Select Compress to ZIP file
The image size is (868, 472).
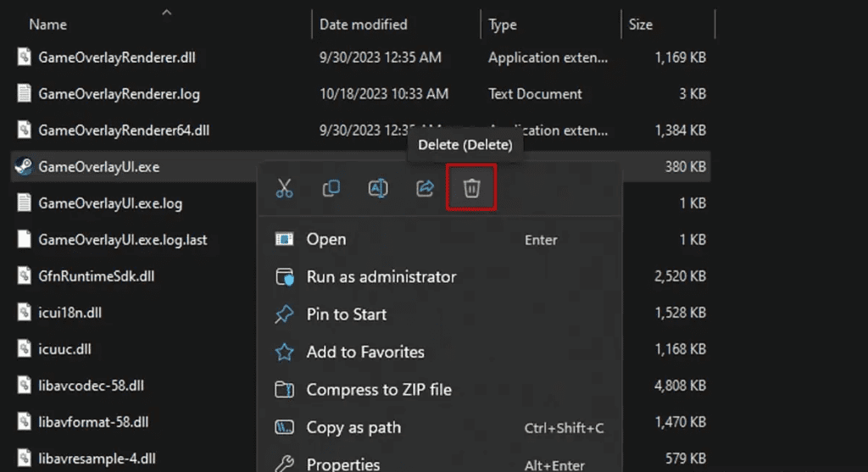click(378, 390)
